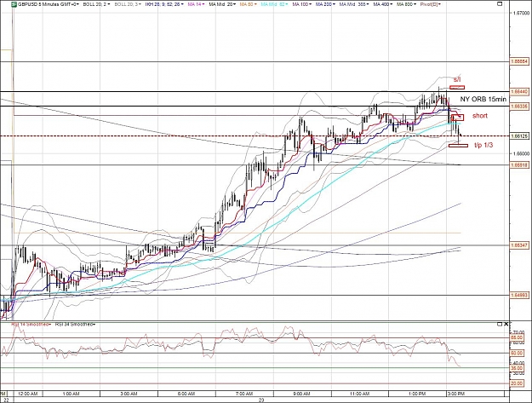Open the MA Mid 388 indicator menu

pyautogui.click(x=354, y=4)
